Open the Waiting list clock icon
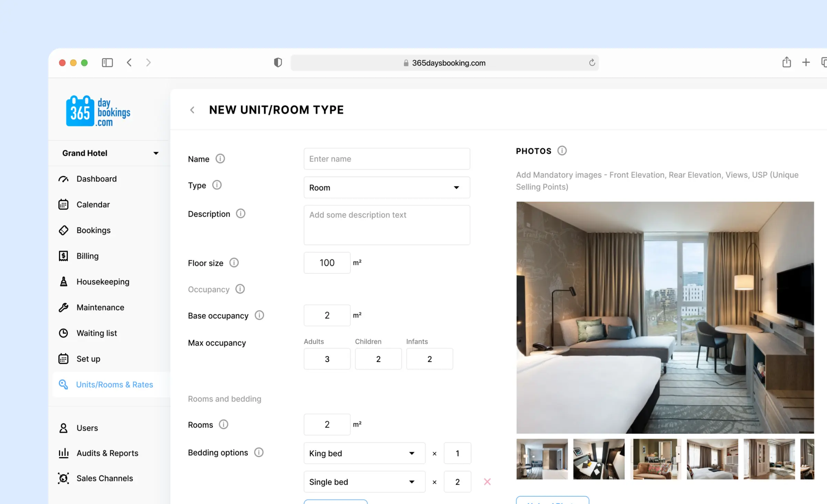The height and width of the screenshot is (504, 827). [63, 333]
